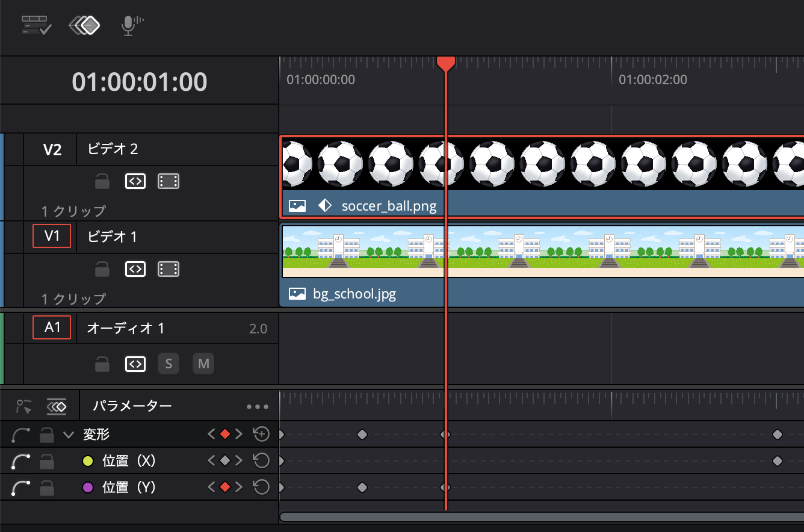
Task: Lock the ビデオ 2 track
Action: [102, 181]
